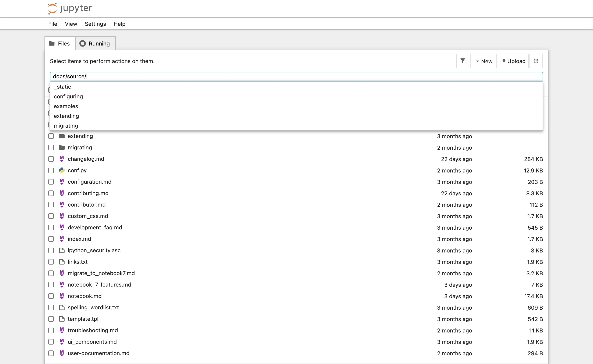Image resolution: width=593 pixels, height=364 pixels.
Task: Refresh the file browser
Action: click(x=536, y=61)
